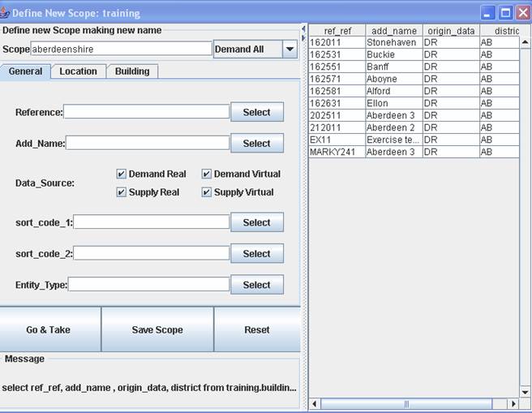Screen dimensions: 532x413
Task: Click the table's vertical scroll-up arrow
Action: pyautogui.click(x=525, y=42)
